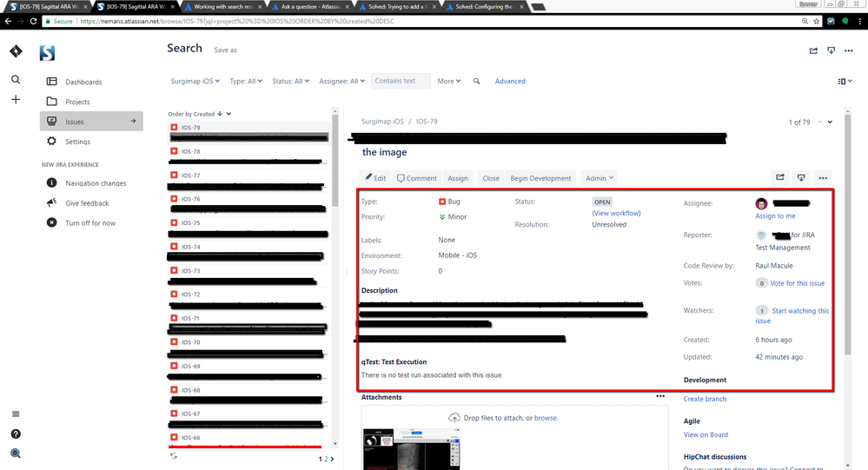Image resolution: width=868 pixels, height=470 pixels.
Task: Select issue IOS-75 in the list
Action: pos(248,228)
